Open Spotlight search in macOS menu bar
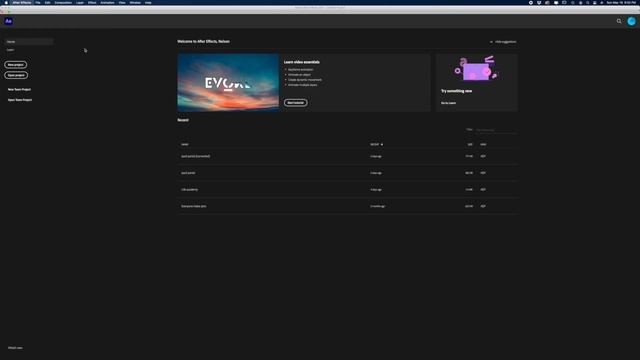 587,2
